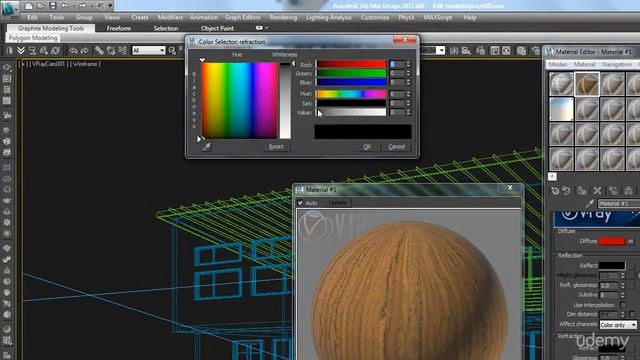Toggle the ribbon minimize button after Object Paint
Viewport: 640px width, 360px height.
[259, 28]
